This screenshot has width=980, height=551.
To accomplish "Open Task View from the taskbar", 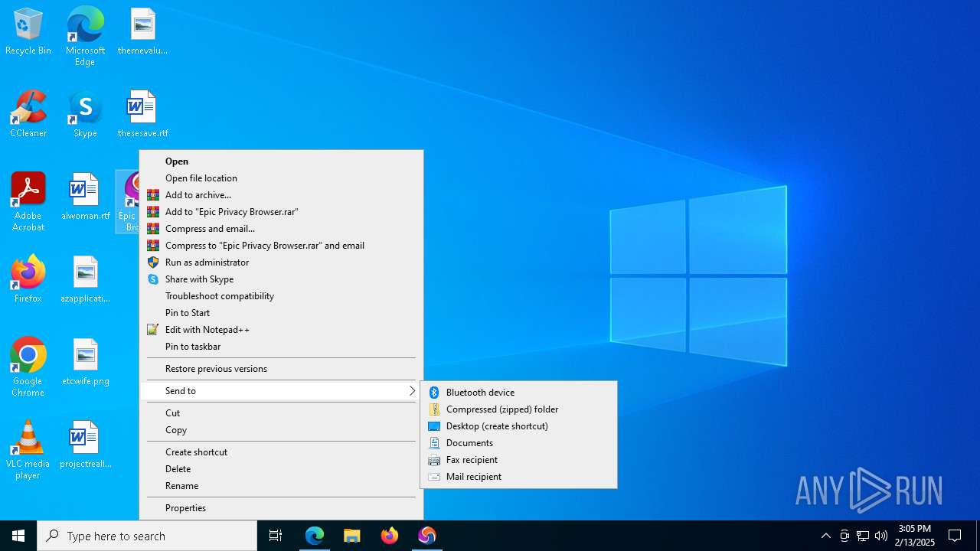I will click(x=276, y=536).
